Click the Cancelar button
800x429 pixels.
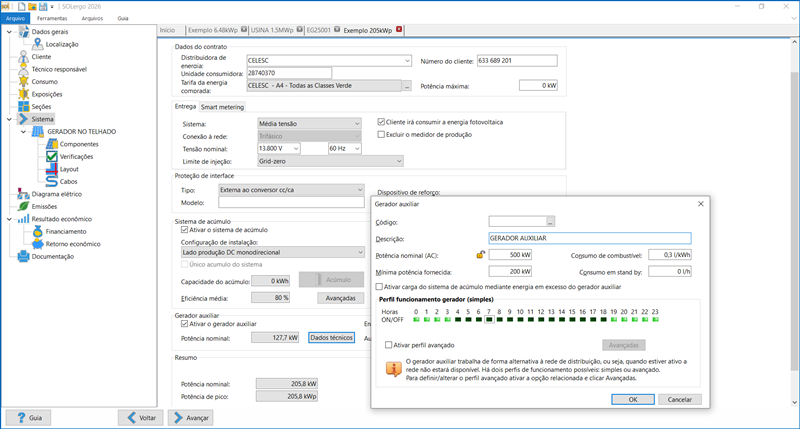coord(679,399)
